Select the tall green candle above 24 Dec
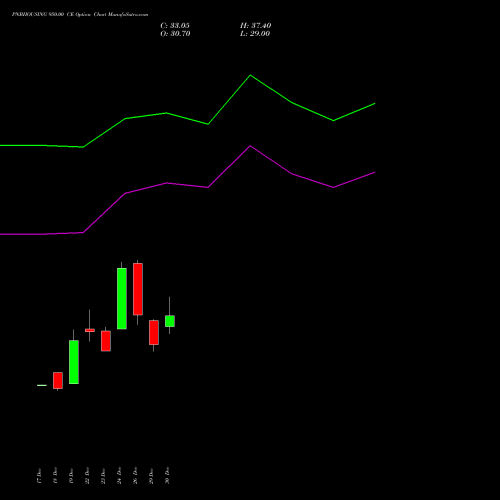 [x=122, y=299]
